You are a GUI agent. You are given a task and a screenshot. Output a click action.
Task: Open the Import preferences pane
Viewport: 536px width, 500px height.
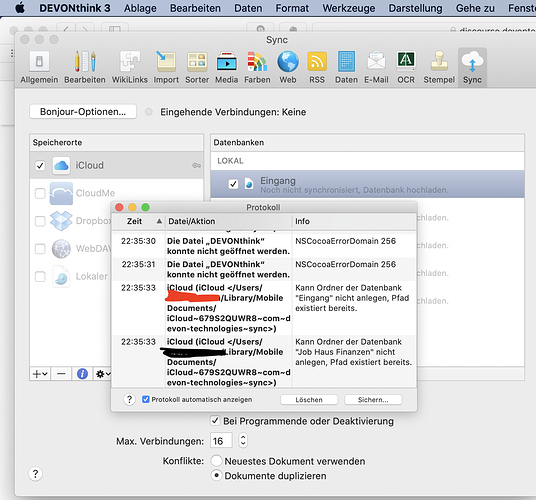[x=166, y=68]
